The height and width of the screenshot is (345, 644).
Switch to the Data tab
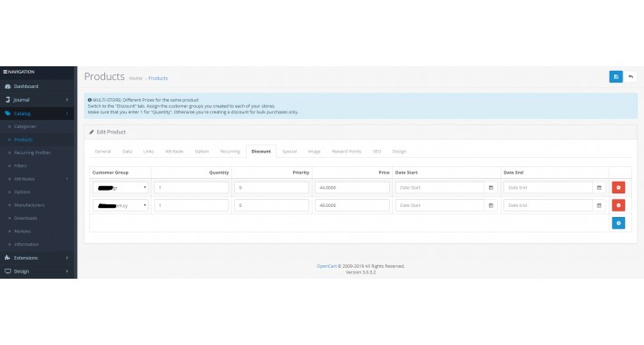(x=127, y=152)
